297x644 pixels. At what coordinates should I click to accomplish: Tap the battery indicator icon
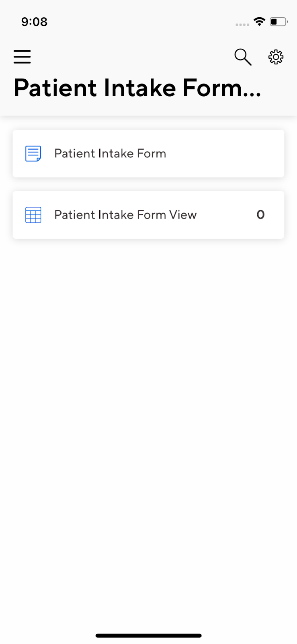click(x=279, y=22)
